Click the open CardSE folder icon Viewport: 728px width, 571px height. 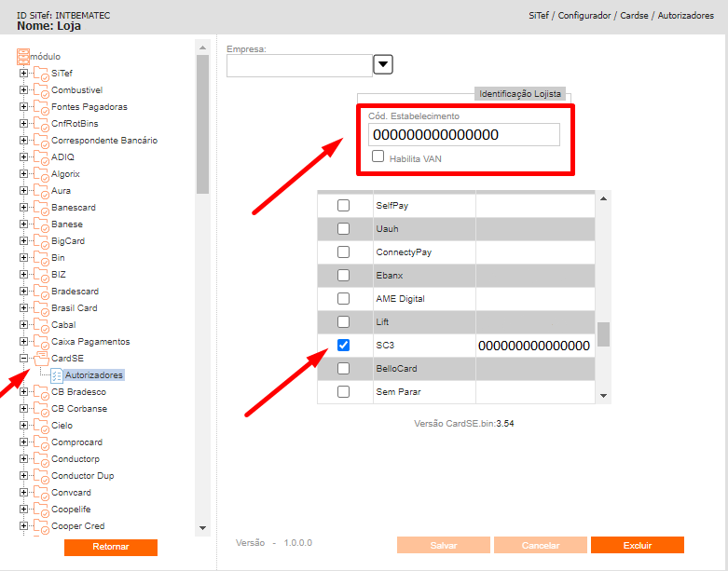41,358
